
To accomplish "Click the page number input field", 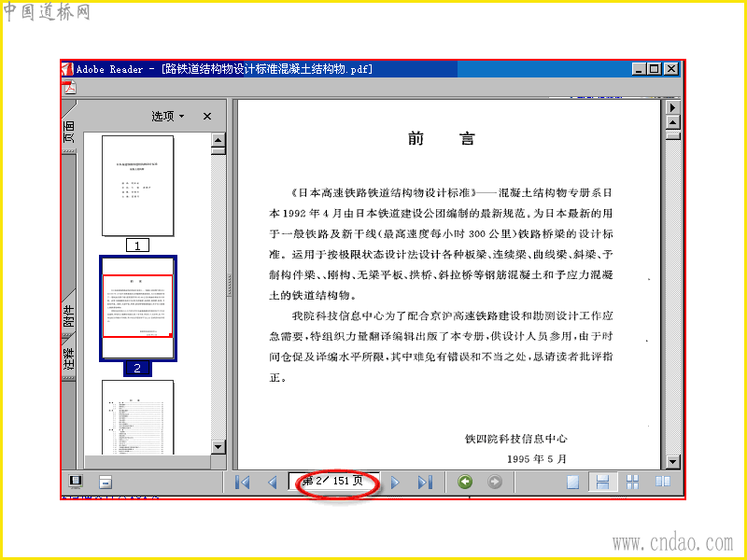I will 333,481.
